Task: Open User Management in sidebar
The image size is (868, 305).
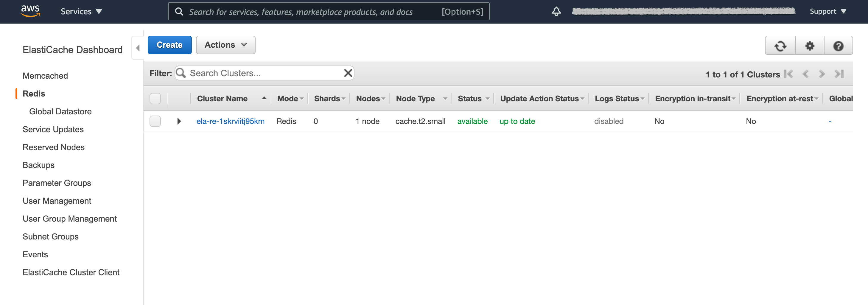Action: coord(57,201)
